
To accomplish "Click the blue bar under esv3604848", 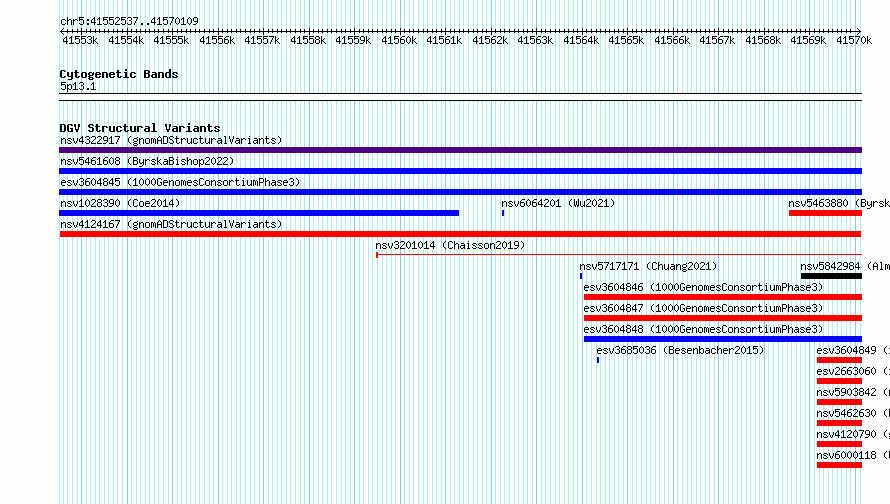I will [x=723, y=339].
